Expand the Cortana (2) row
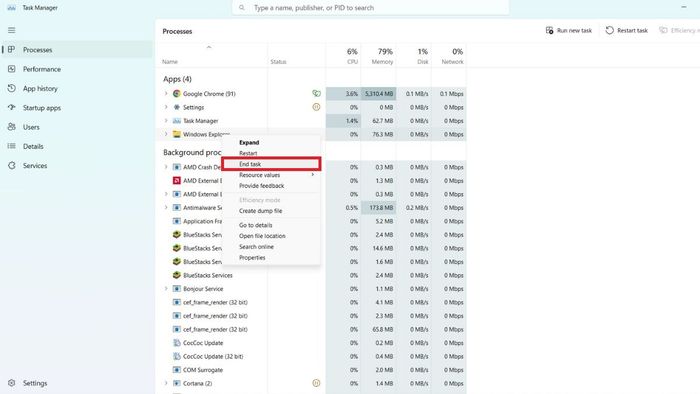700x394 pixels. pos(166,383)
